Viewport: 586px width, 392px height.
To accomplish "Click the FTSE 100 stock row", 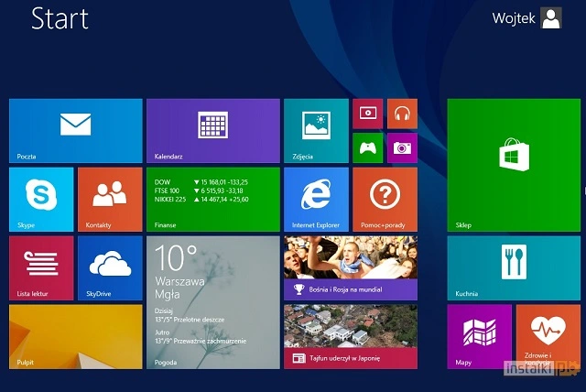I will (199, 191).
